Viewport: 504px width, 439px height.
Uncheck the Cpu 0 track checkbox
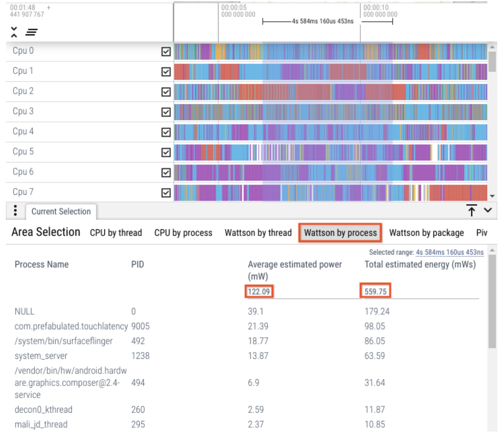(x=166, y=52)
